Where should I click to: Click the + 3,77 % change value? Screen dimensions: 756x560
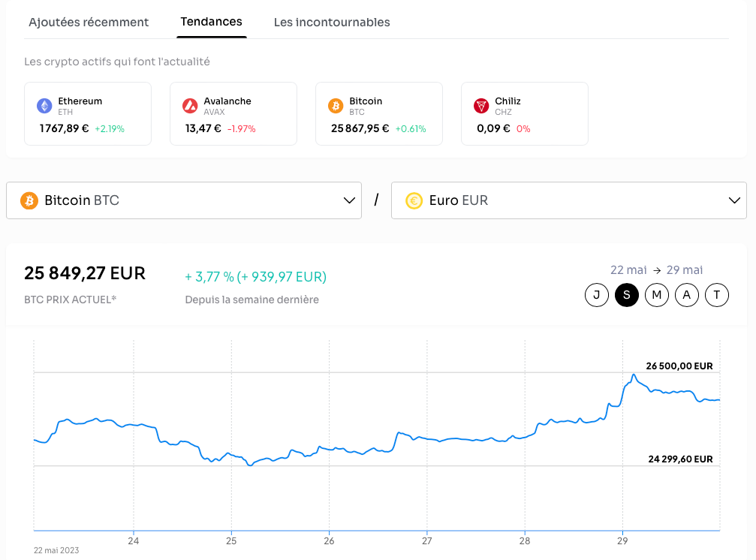[209, 277]
